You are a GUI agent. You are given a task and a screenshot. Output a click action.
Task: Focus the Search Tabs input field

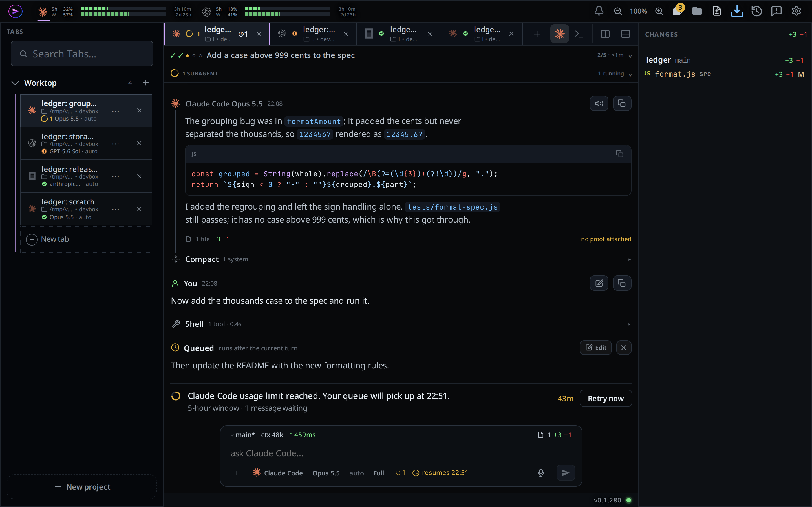[x=82, y=54]
